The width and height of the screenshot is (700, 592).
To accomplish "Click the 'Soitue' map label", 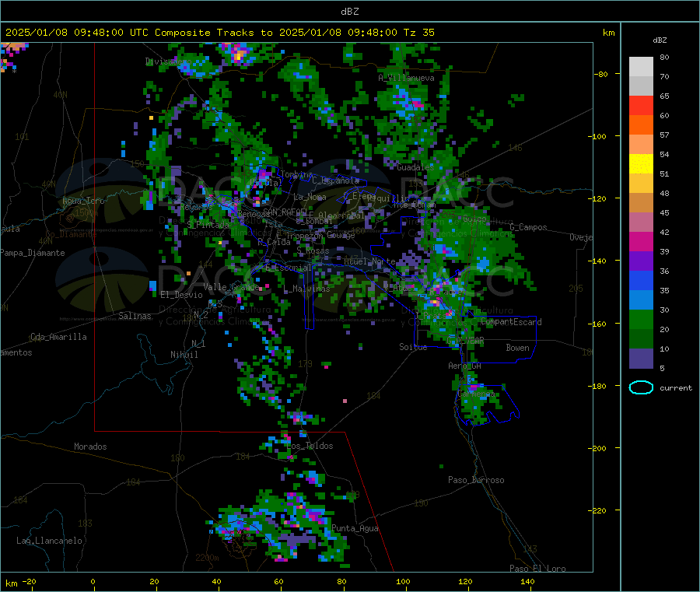I will [413, 346].
